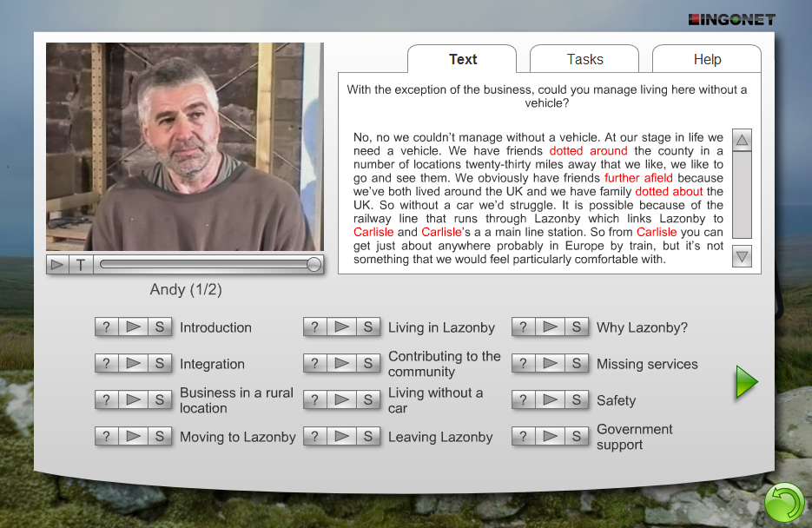
Task: Play the Leaving Lazonby clip
Action: (x=342, y=436)
